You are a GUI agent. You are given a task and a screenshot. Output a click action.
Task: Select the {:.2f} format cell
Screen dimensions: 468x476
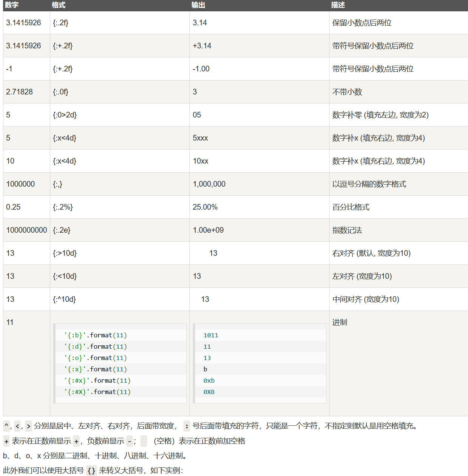tap(120, 23)
